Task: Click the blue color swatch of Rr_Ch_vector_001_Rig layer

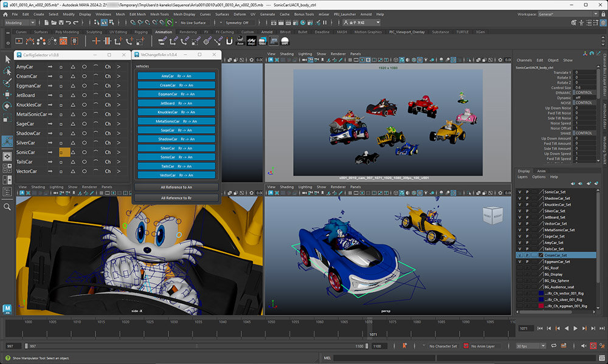Action: pyautogui.click(x=541, y=294)
